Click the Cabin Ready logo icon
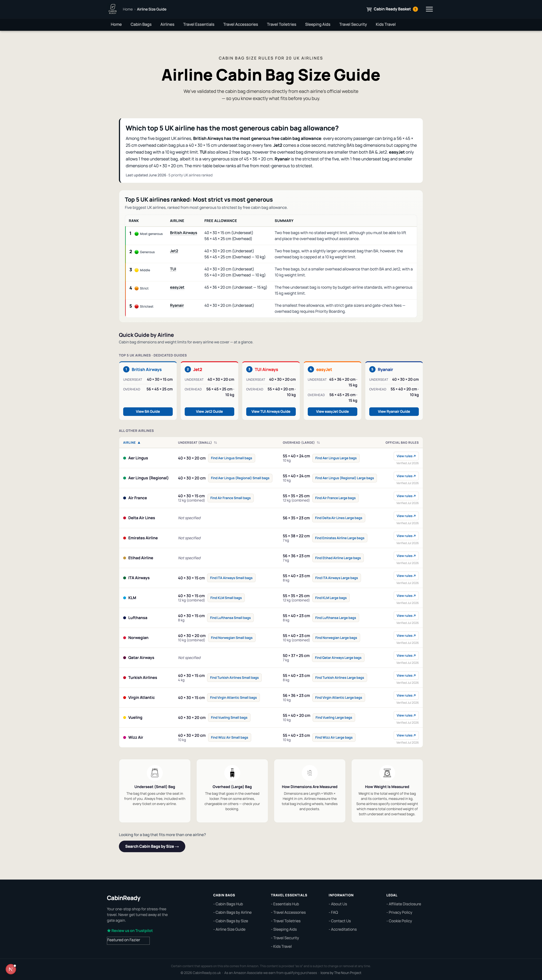The width and height of the screenshot is (542, 980). 113,9
